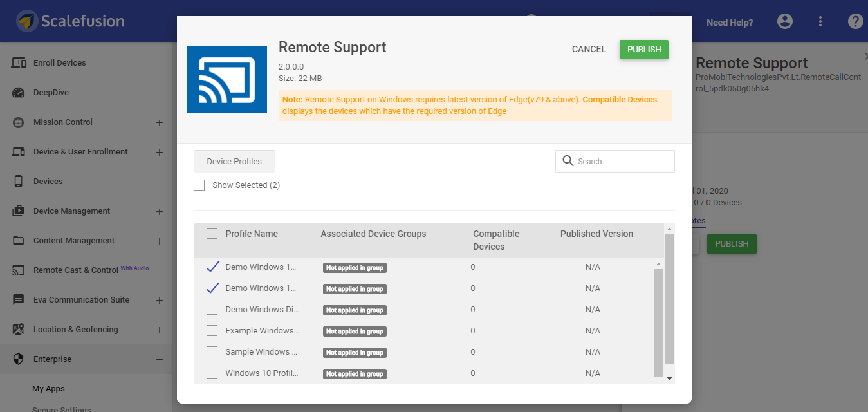
Task: Click N/A version for Sample Windows row
Action: [x=593, y=352]
